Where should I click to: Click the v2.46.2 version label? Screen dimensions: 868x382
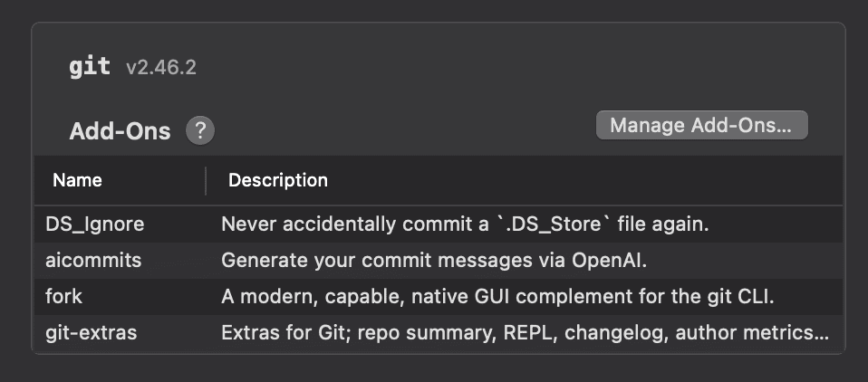point(161,67)
